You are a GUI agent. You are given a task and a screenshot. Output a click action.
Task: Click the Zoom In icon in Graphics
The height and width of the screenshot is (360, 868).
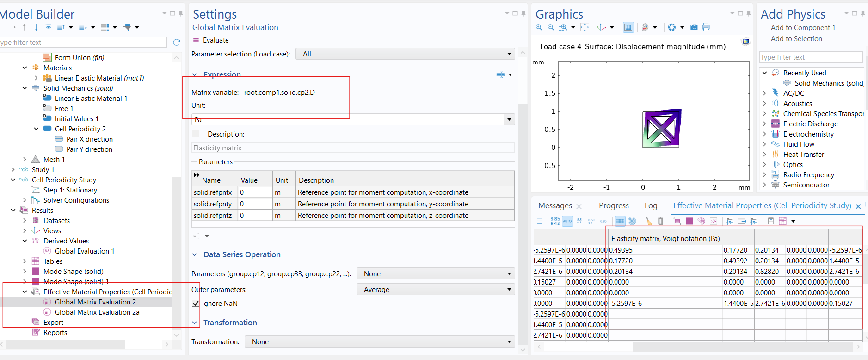539,27
